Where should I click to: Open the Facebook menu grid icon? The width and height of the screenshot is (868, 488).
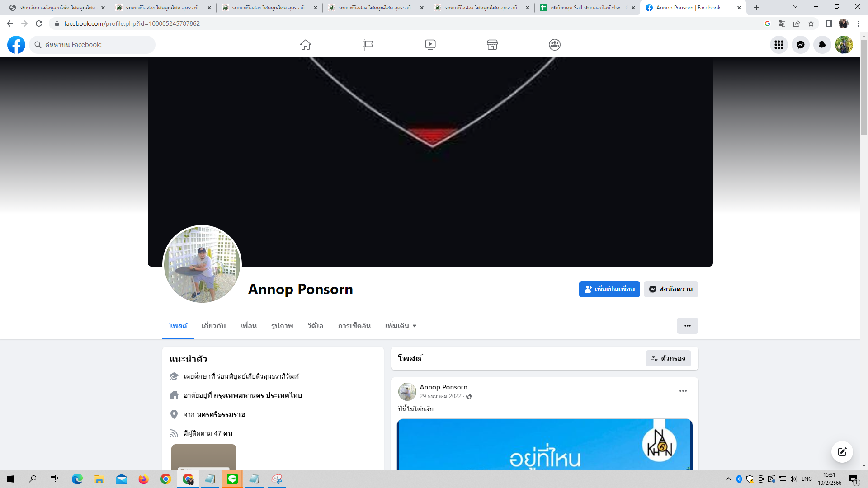779,45
